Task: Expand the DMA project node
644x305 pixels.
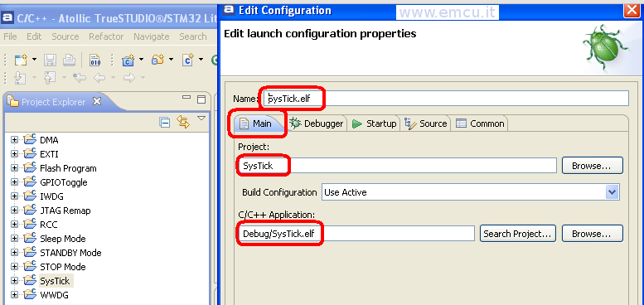Action: pyautogui.click(x=15, y=140)
